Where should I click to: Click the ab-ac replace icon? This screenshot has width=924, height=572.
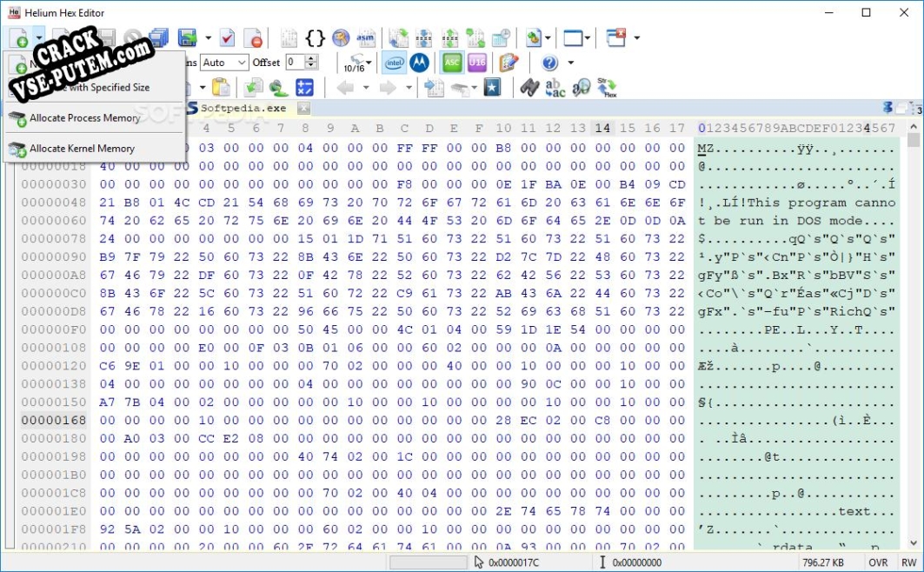point(555,87)
